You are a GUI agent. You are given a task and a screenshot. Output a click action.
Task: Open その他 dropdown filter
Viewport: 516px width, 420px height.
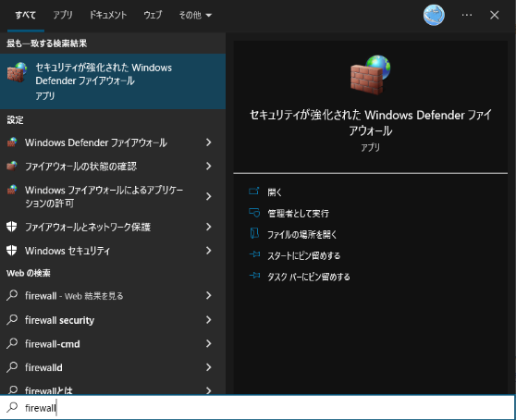coord(195,15)
